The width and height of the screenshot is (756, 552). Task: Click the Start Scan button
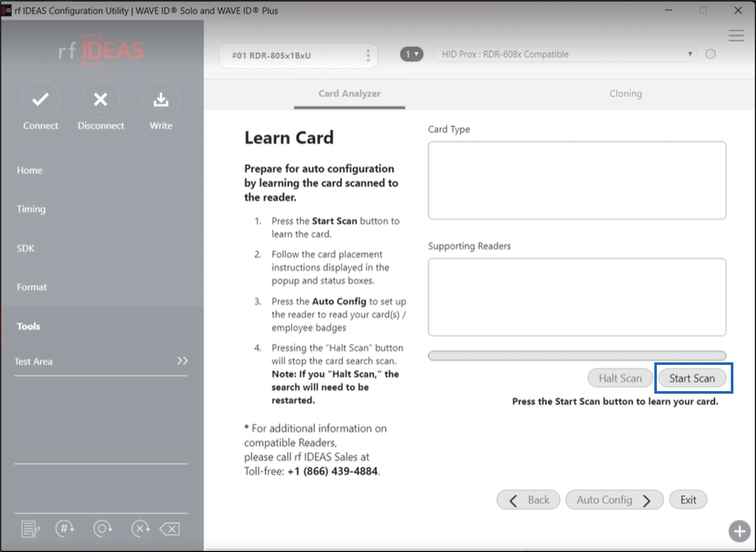(x=692, y=378)
